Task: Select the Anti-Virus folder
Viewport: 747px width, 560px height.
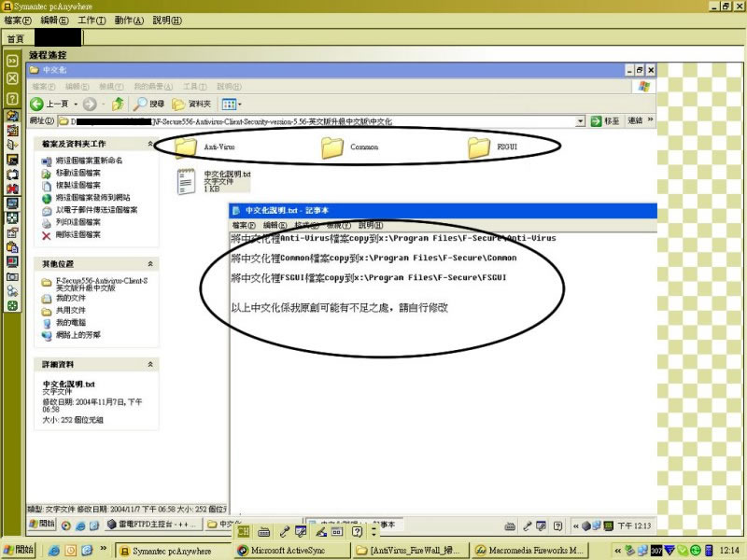Action: pyautogui.click(x=204, y=147)
